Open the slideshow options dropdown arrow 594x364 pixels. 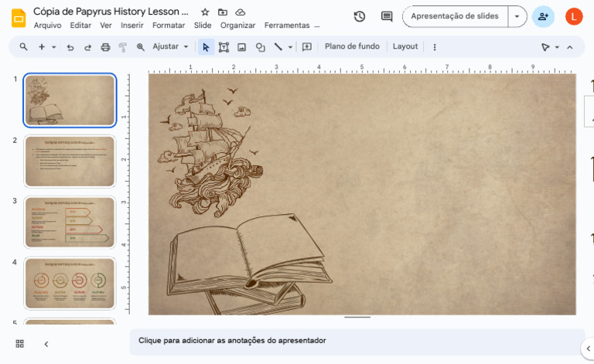tap(517, 16)
